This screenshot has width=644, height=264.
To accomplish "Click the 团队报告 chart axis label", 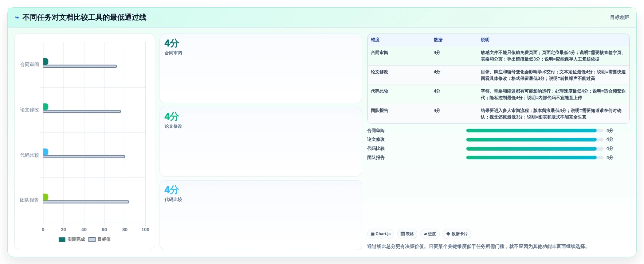I will [x=30, y=200].
